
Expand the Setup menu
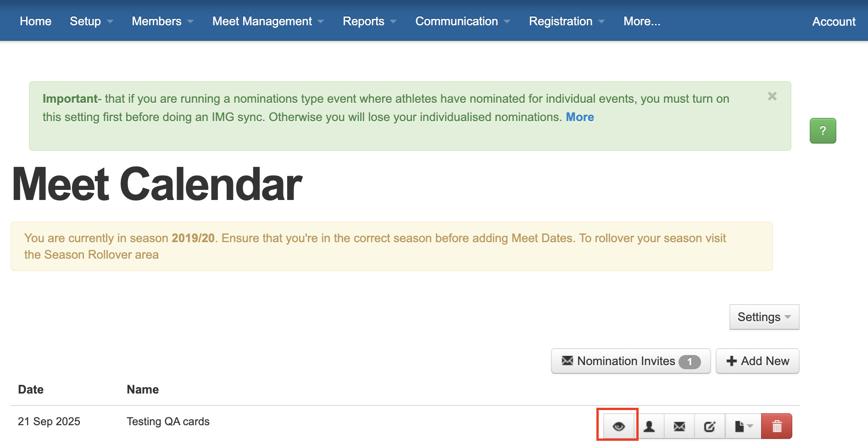[91, 21]
